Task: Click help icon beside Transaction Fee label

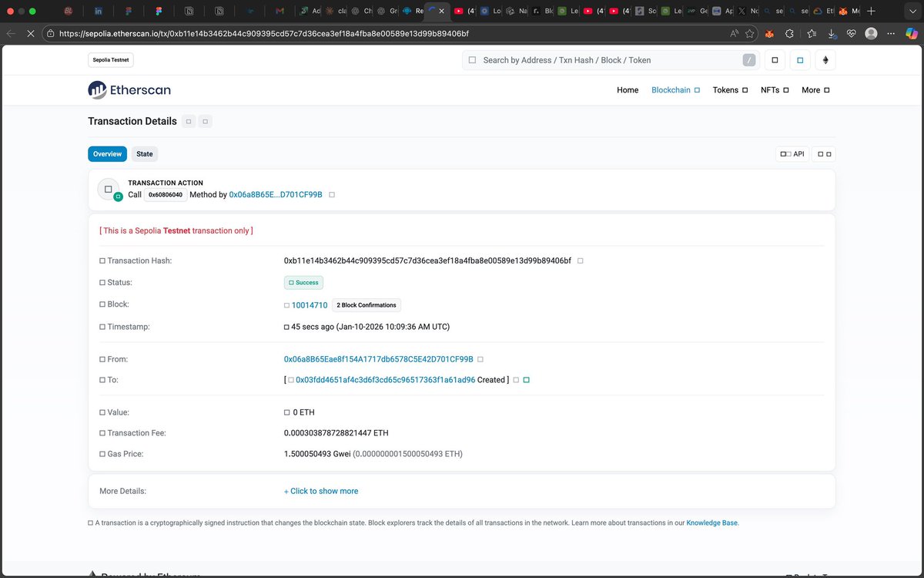Action: 102,433
